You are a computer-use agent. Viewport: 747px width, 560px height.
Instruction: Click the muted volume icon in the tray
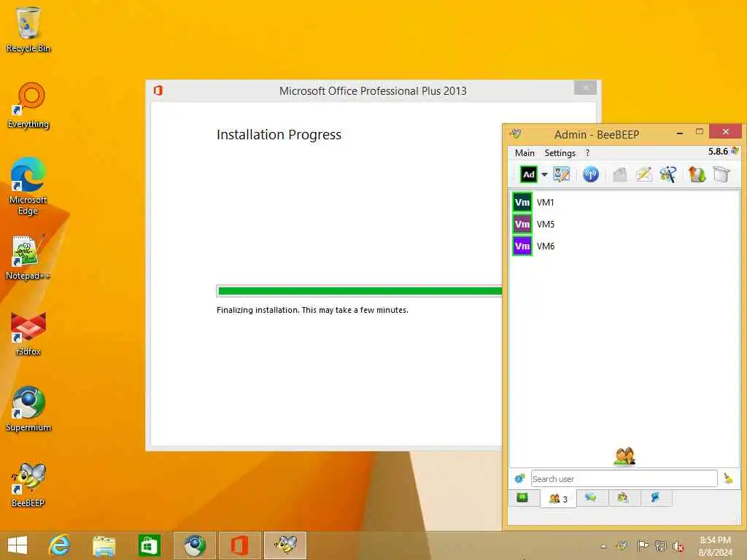point(678,546)
